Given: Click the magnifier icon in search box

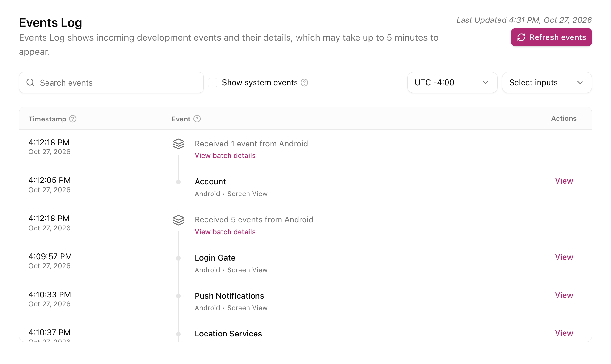Looking at the screenshot, I should 30,83.
